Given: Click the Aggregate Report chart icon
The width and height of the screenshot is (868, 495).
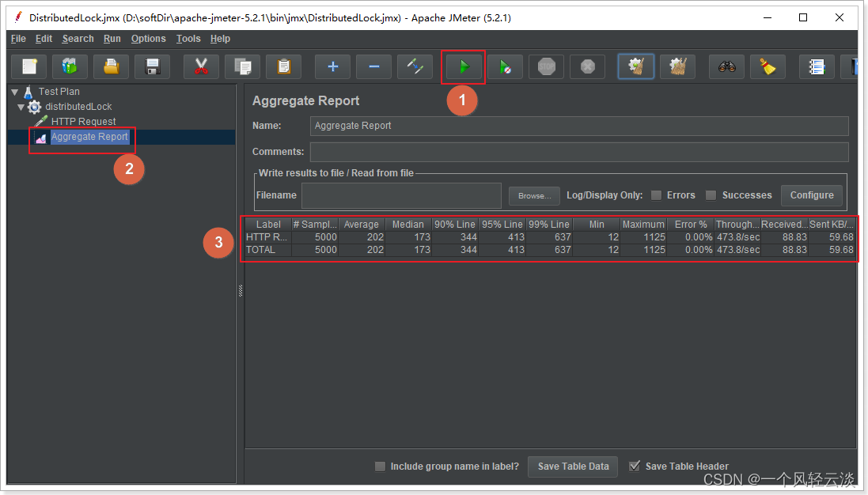Looking at the screenshot, I should pos(41,137).
